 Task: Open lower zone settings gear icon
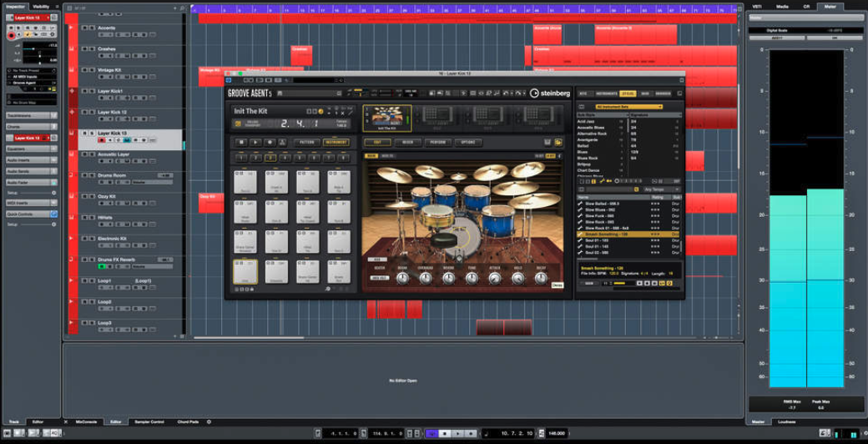coord(209,421)
